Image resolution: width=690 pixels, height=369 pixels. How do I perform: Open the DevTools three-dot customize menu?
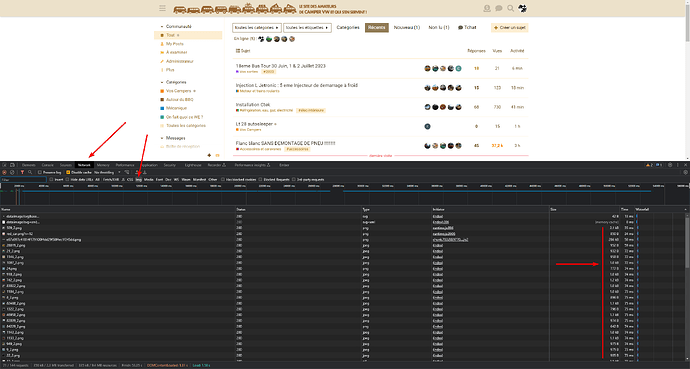pyautogui.click(x=678, y=165)
